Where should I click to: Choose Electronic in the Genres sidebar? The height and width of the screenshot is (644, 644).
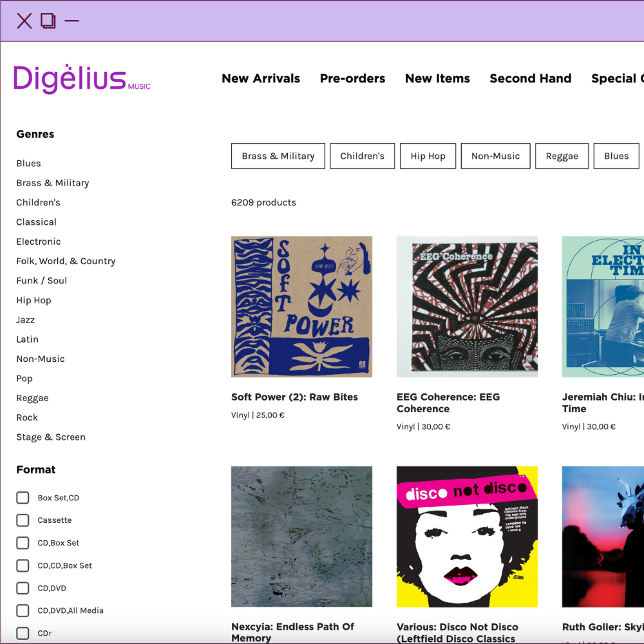pyautogui.click(x=39, y=241)
